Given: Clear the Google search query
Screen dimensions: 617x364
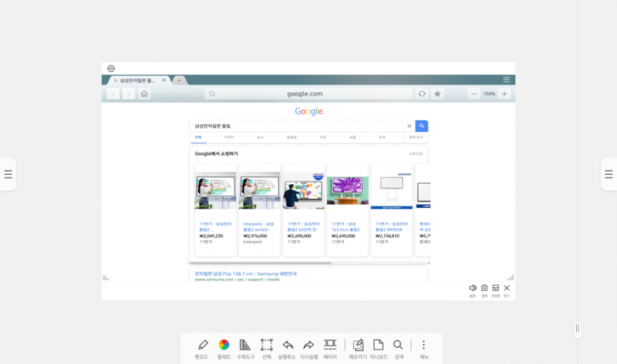Looking at the screenshot, I should coord(409,126).
